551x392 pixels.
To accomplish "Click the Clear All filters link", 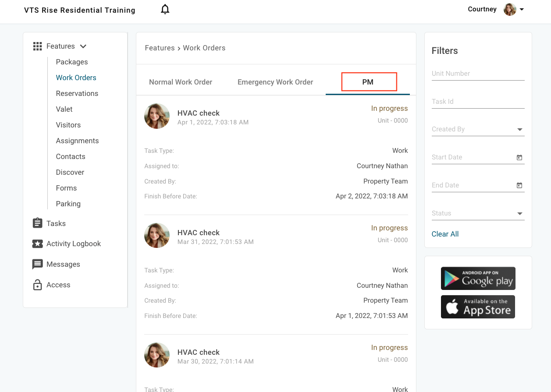I will [x=445, y=234].
